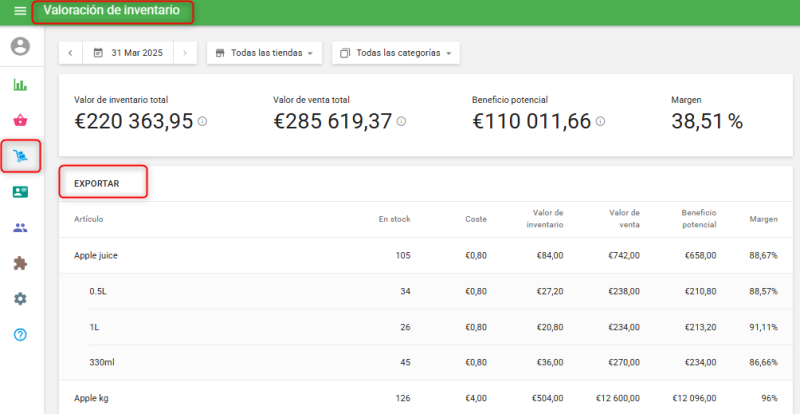
Task: Open the help question mark icon
Action: click(20, 334)
